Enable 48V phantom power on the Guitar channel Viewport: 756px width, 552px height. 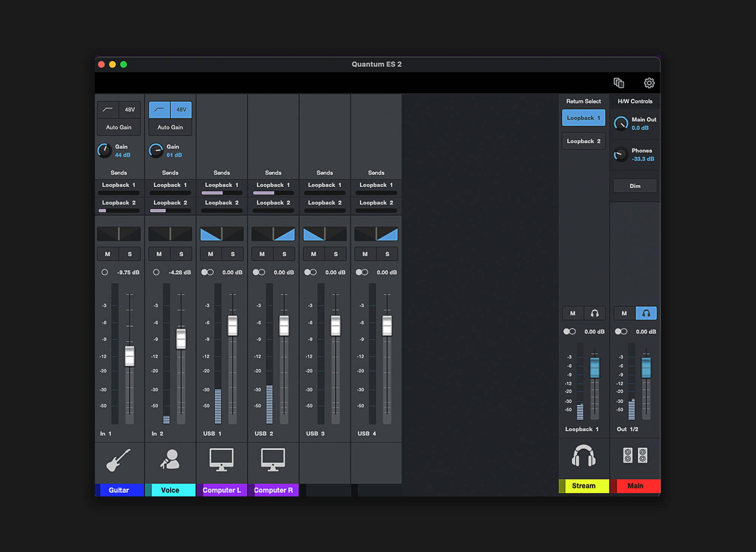coord(130,109)
